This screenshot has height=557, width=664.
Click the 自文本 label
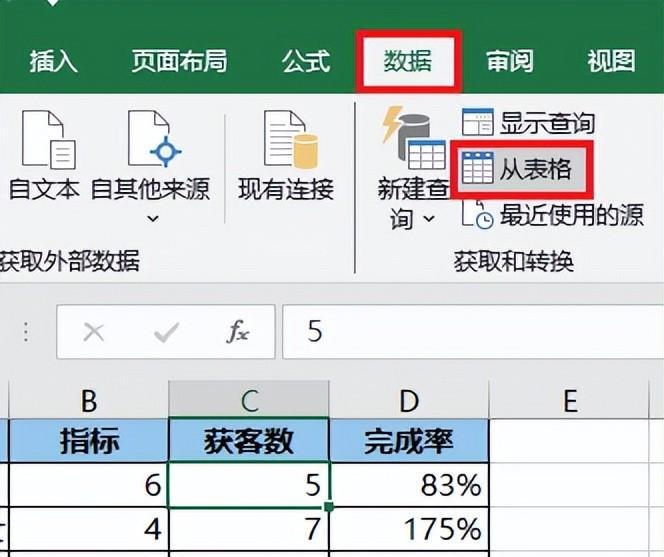tap(44, 189)
